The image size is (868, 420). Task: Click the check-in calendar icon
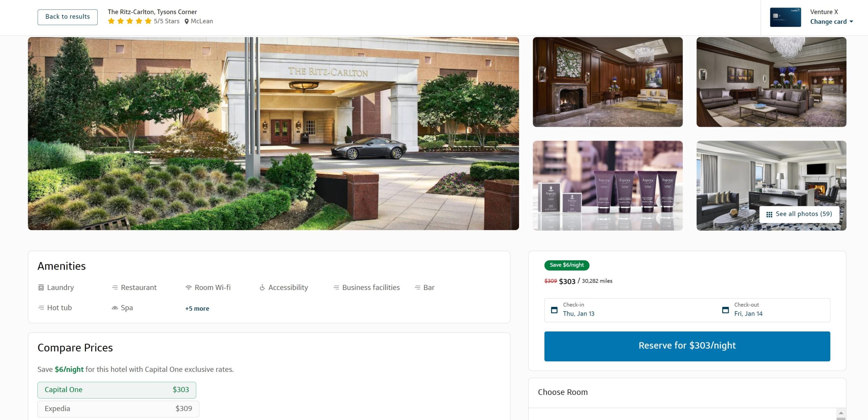point(554,309)
